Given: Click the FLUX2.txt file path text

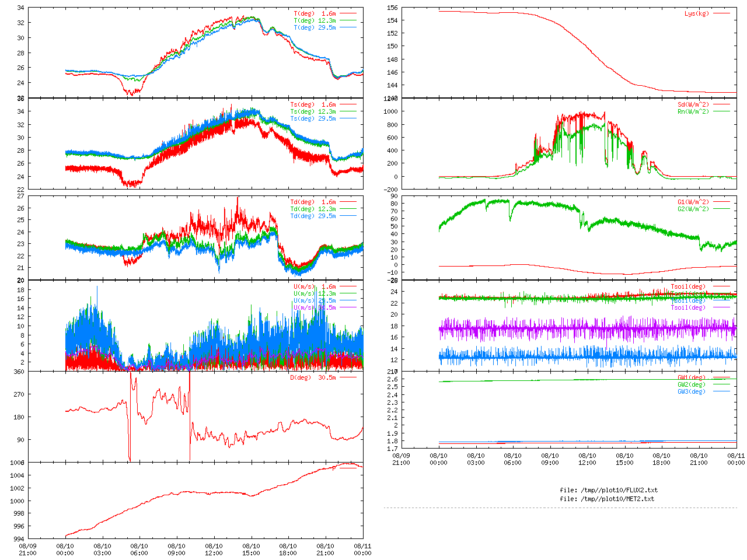Looking at the screenshot, I should tap(609, 490).
